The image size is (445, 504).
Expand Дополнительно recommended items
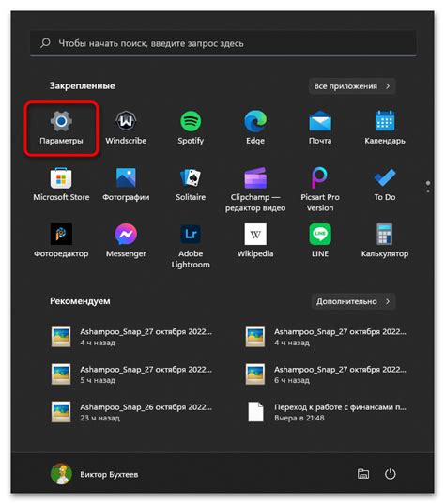coord(353,301)
